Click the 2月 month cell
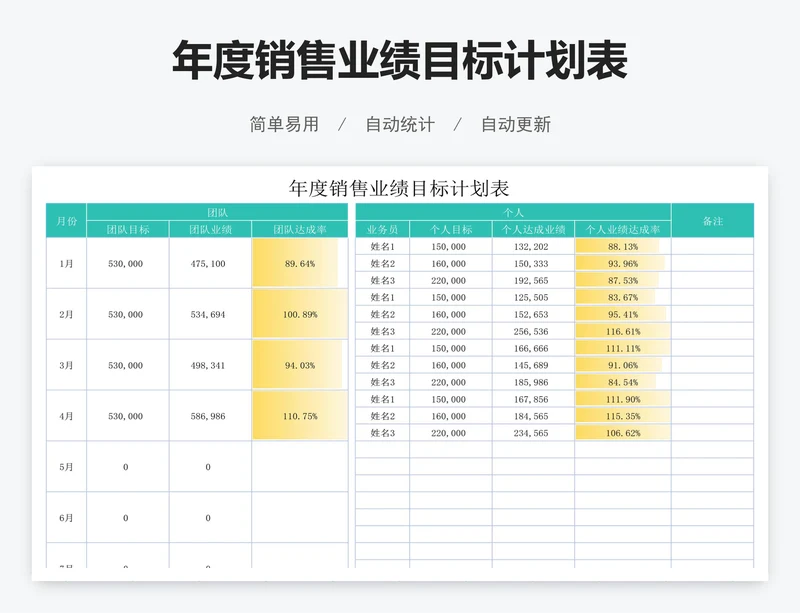800x613 pixels. 66,314
